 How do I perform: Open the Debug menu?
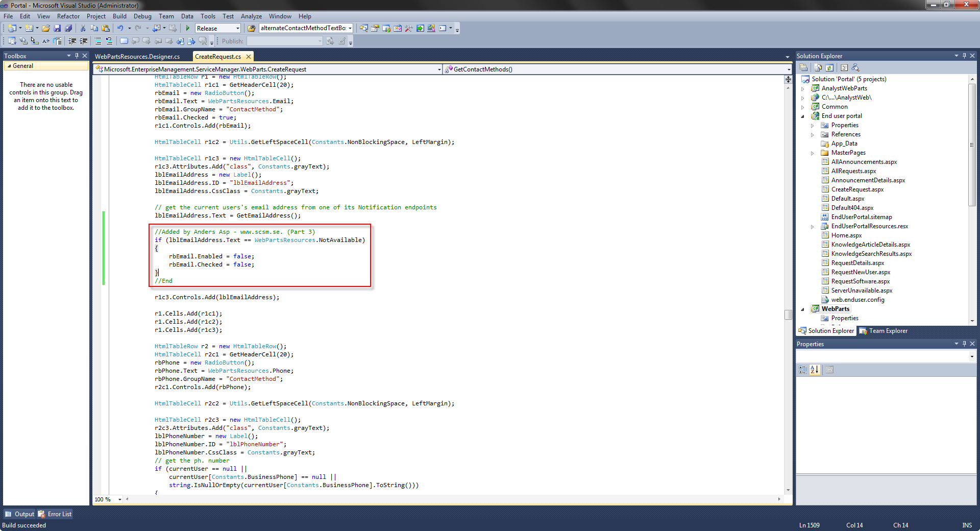tap(142, 16)
